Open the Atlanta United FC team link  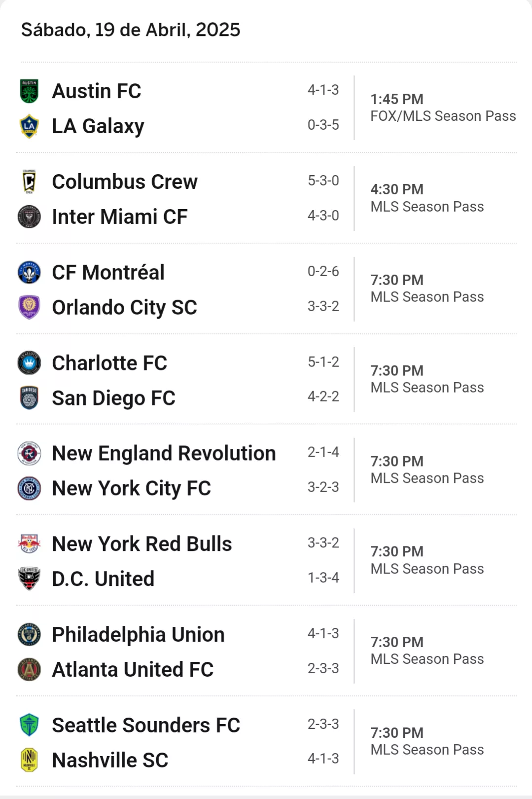[x=133, y=670]
